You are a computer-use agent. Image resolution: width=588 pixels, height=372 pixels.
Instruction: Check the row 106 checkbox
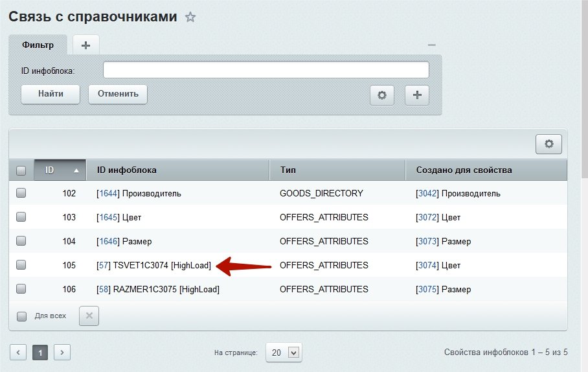point(21,288)
